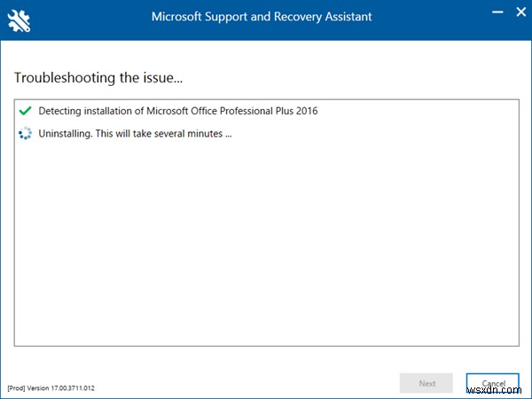Image resolution: width=532 pixels, height=399 pixels.
Task: Cancel the troubleshooting process
Action: click(x=493, y=383)
